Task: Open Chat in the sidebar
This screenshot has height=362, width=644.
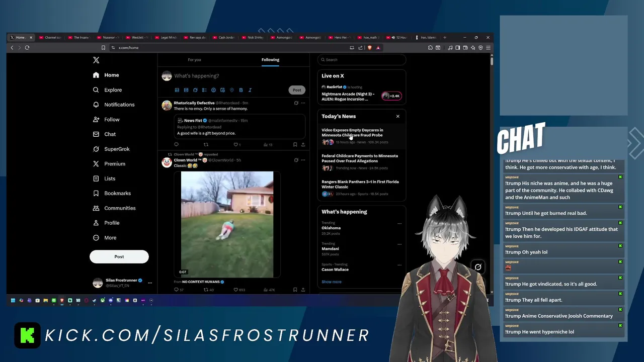Action: click(x=105, y=134)
